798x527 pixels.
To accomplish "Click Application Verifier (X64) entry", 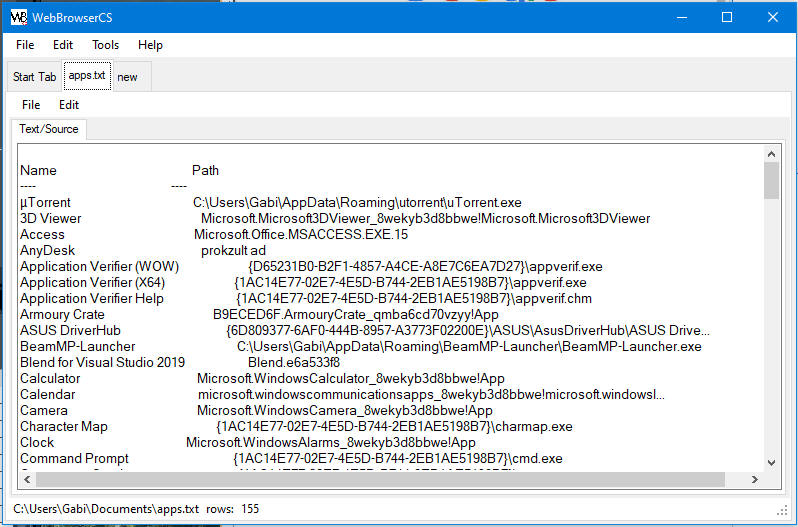I will click(x=93, y=282).
